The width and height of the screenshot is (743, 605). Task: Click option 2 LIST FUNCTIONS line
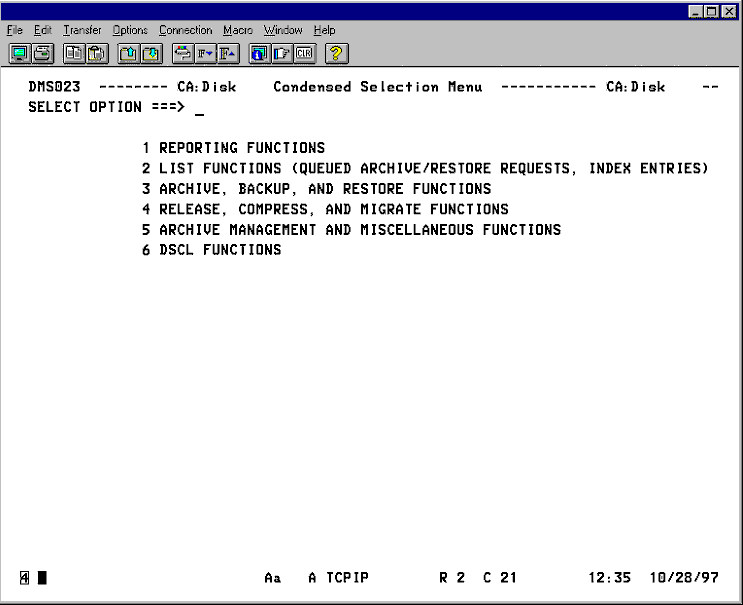[425, 169]
